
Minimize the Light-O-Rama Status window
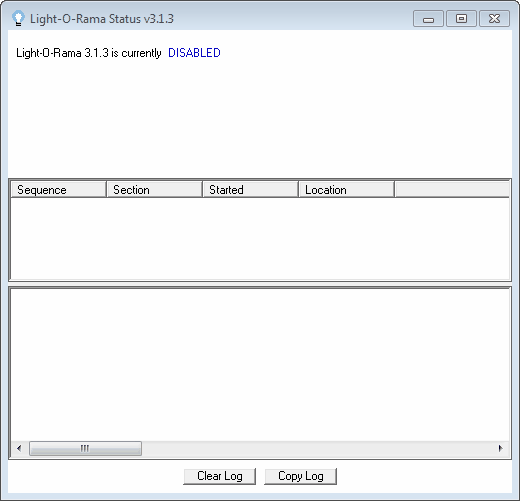428,19
